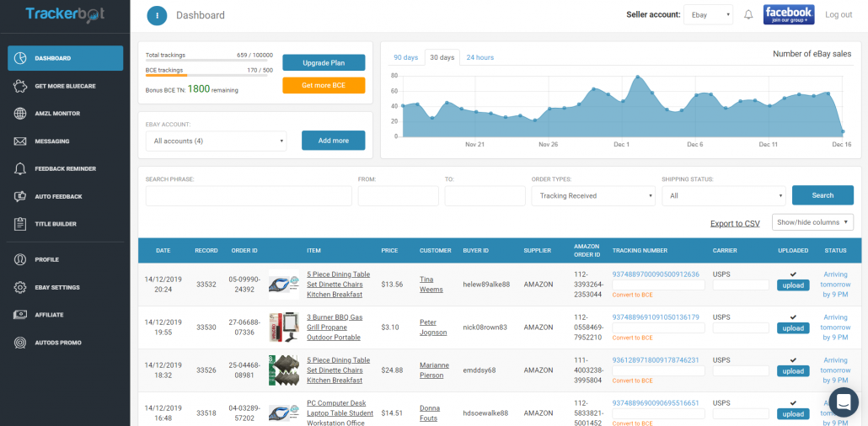The image size is (868, 426).
Task: Open the chat widget bubble
Action: (x=843, y=402)
